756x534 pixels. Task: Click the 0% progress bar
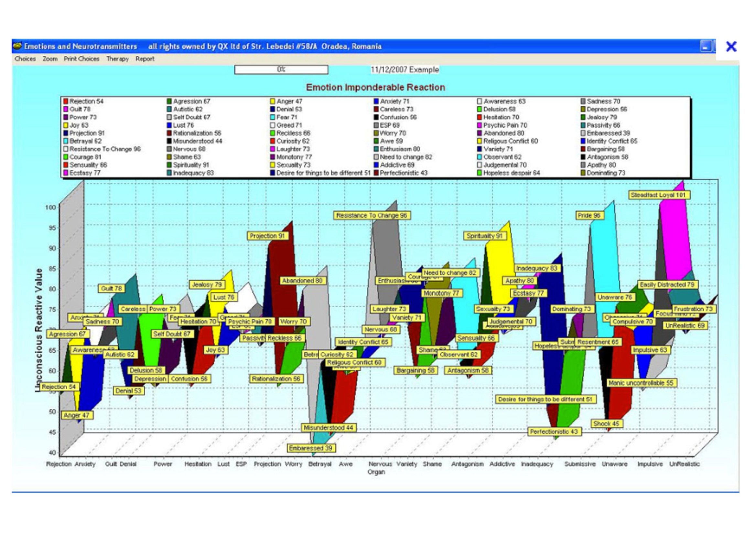[281, 69]
